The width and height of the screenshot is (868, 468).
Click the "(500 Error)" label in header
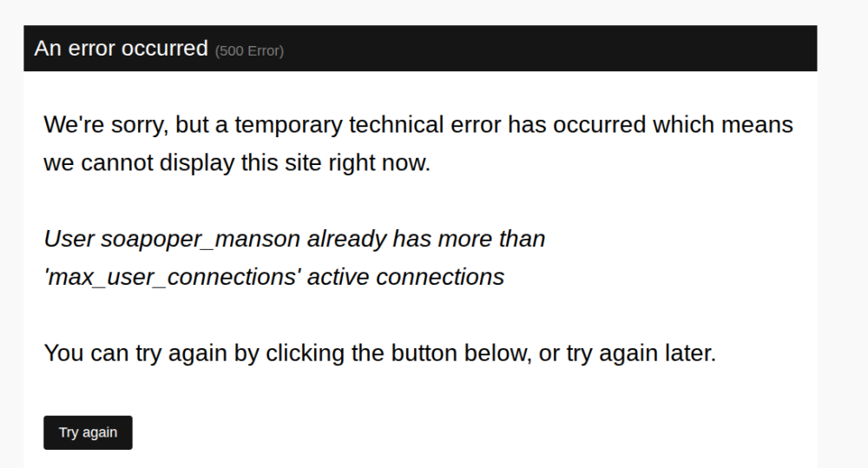click(249, 51)
